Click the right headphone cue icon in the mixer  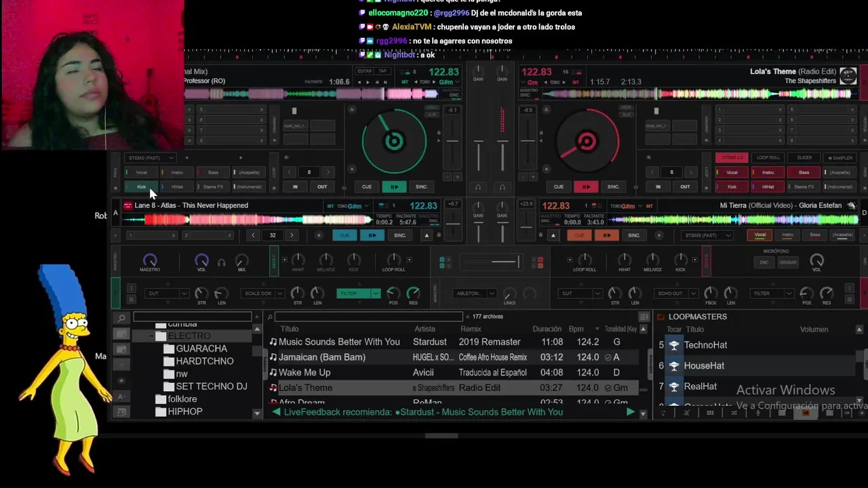[502, 187]
